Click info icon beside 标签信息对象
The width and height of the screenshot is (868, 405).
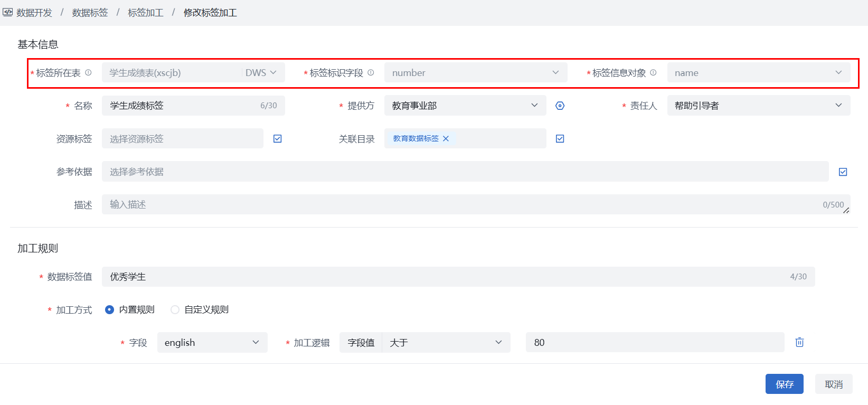pos(653,73)
